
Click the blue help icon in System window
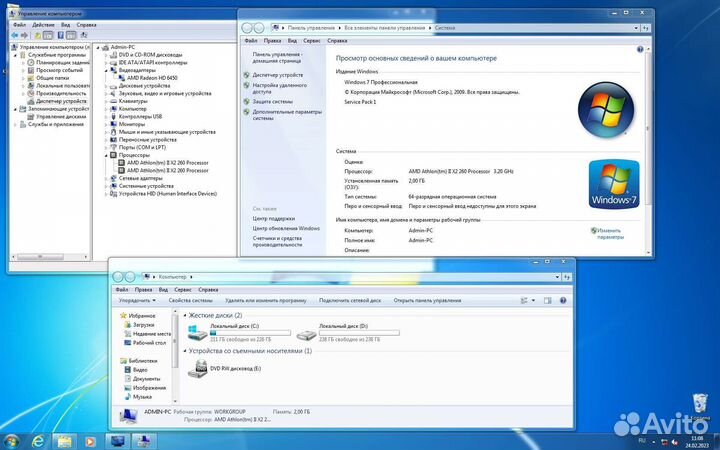[640, 49]
